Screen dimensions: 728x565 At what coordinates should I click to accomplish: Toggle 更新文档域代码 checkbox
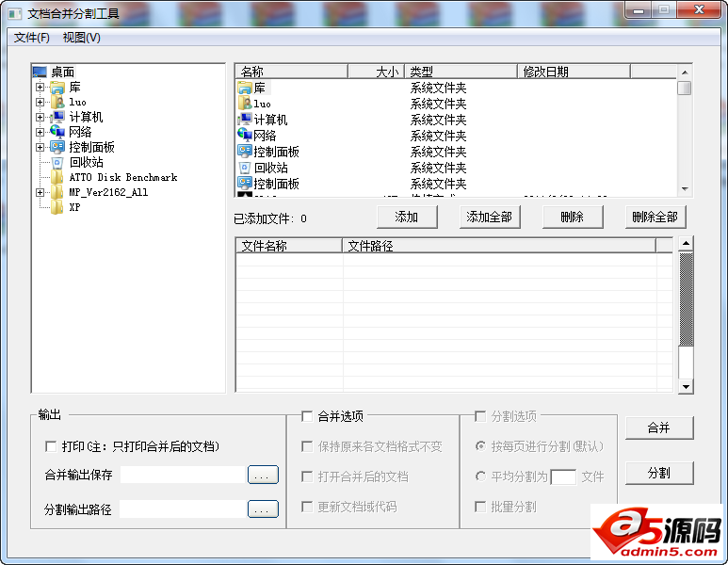point(307,507)
